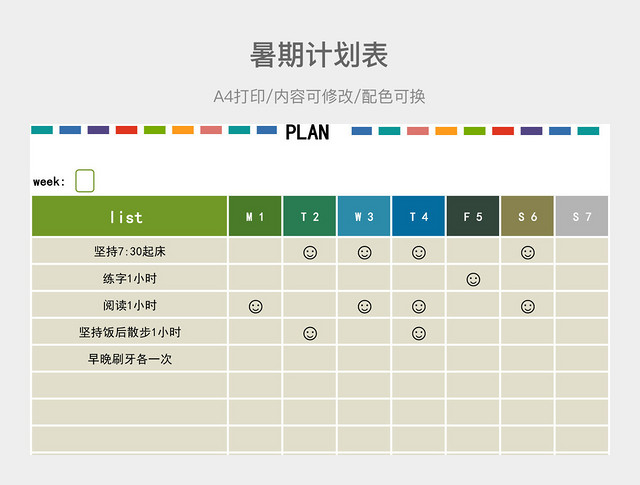Click smiley for 坚持7:30起床 in S 6 column
This screenshot has width=640, height=485.
pyautogui.click(x=528, y=252)
